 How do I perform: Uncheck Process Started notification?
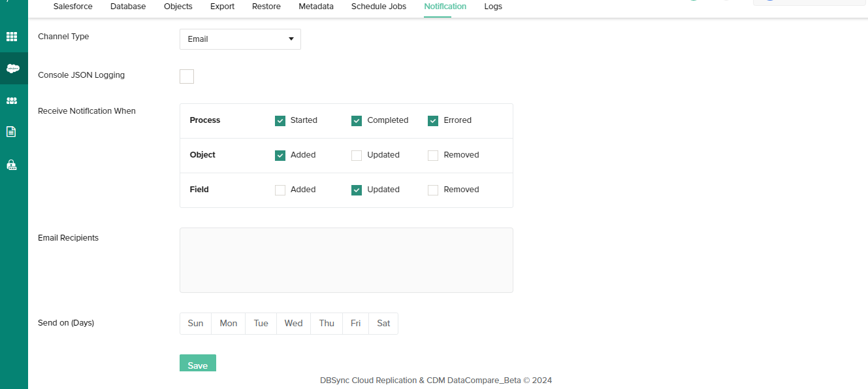pyautogui.click(x=280, y=121)
